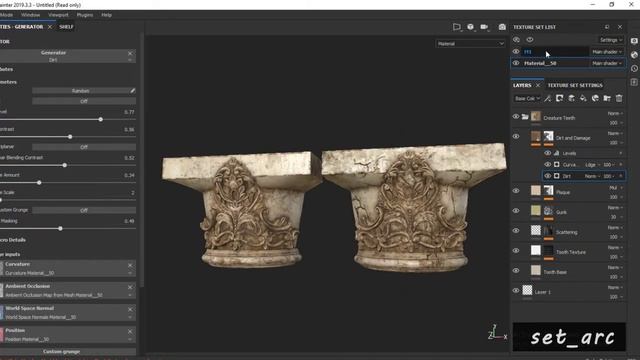
Task: Remove the Ambient Occlusion input with its X
Action: click(x=130, y=287)
